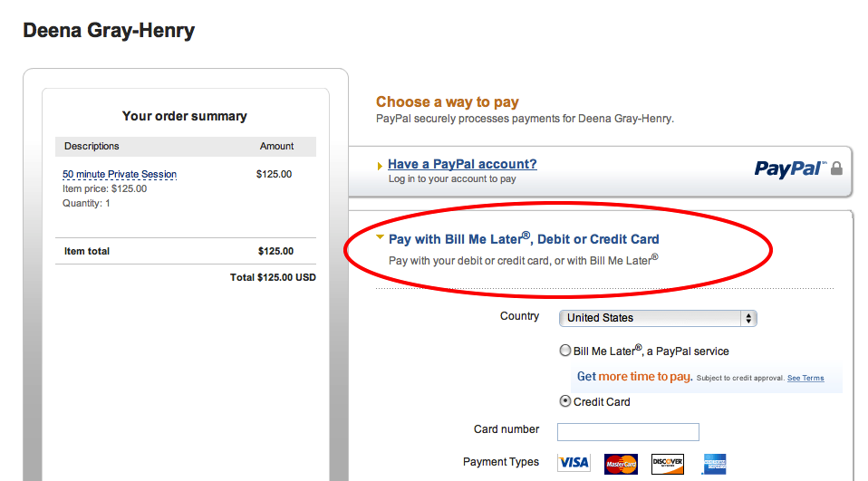Click the Amount column header
Image resolution: width=868 pixels, height=481 pixels.
point(276,146)
